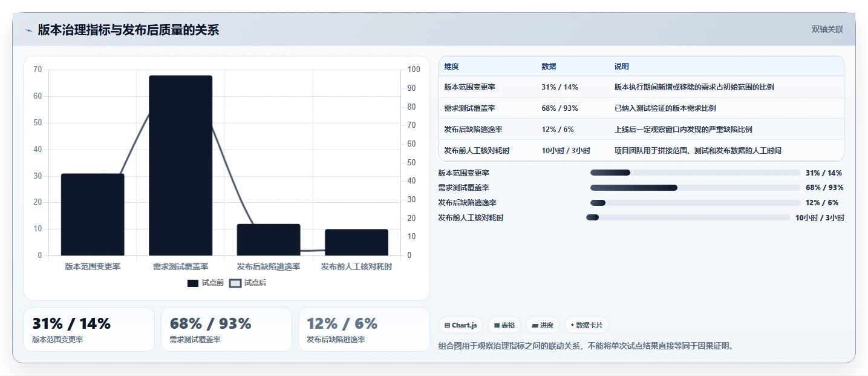The image size is (868, 376).
Task: Click table value 31% / 14%
Action: click(560, 87)
